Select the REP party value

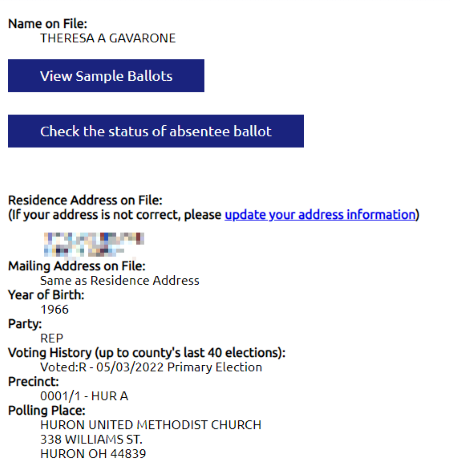point(52,338)
